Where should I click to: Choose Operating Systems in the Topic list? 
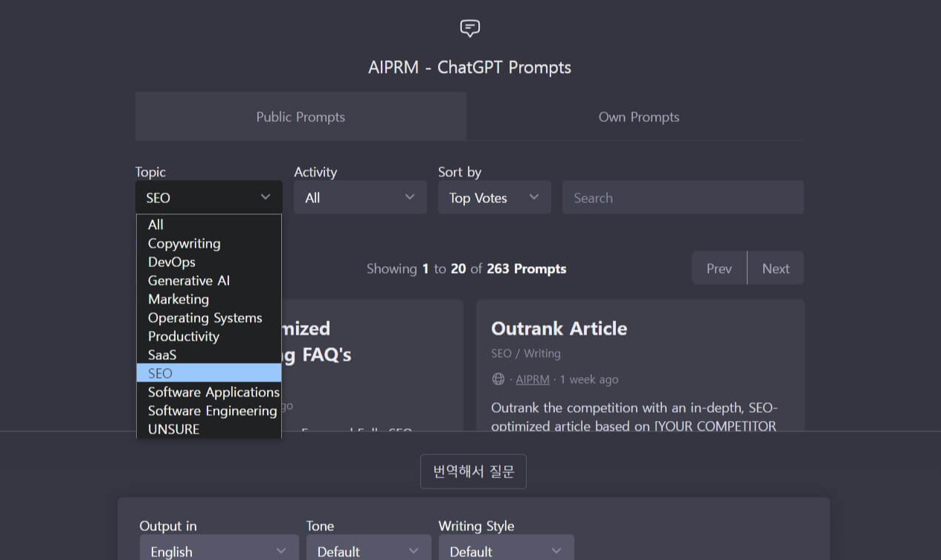[209, 318]
